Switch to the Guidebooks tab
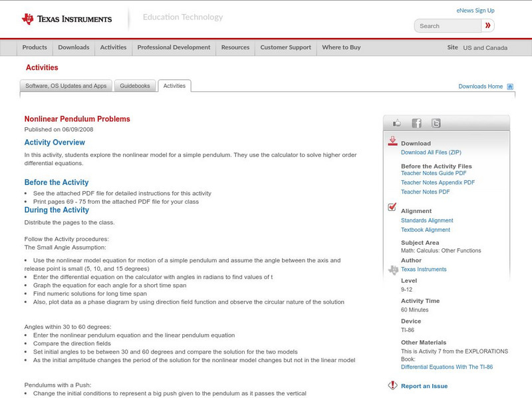 click(x=135, y=86)
